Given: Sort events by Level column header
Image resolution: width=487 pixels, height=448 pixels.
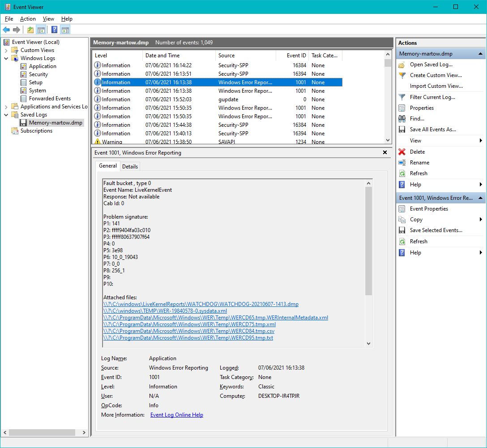Looking at the screenshot, I should tap(117, 56).
